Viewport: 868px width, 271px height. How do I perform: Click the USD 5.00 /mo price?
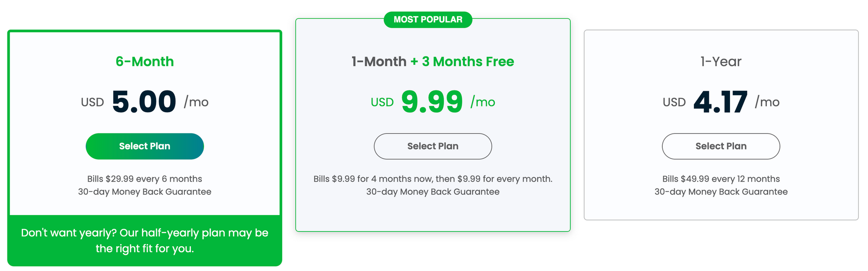tap(145, 102)
